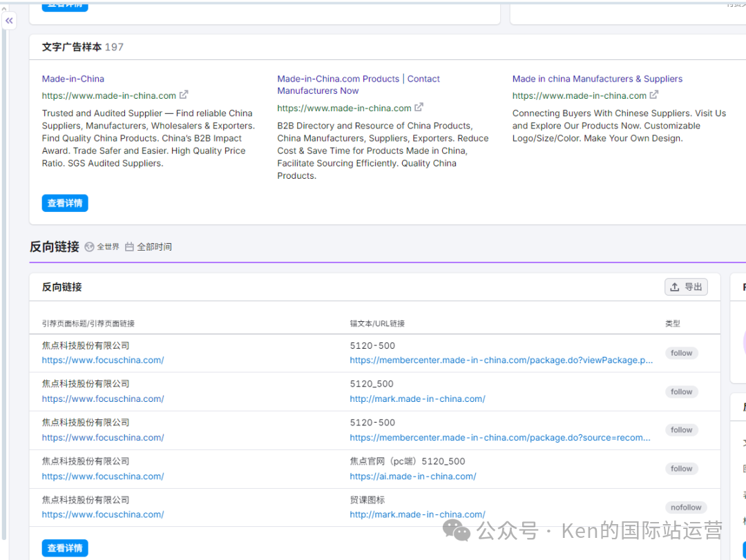746x560 pixels.
Task: Open ai.made-in-china.com link
Action: point(412,476)
